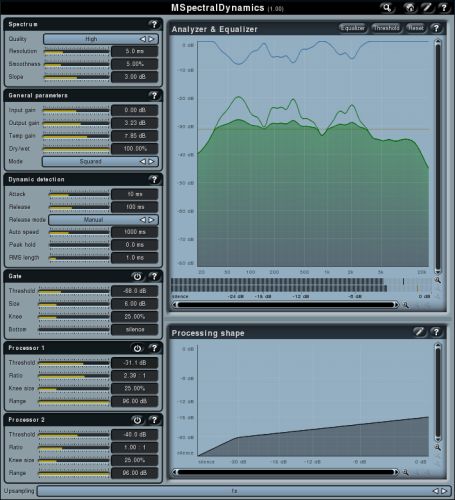The height and width of the screenshot is (500, 455).
Task: Open help for General parameters panel
Action: (154, 96)
